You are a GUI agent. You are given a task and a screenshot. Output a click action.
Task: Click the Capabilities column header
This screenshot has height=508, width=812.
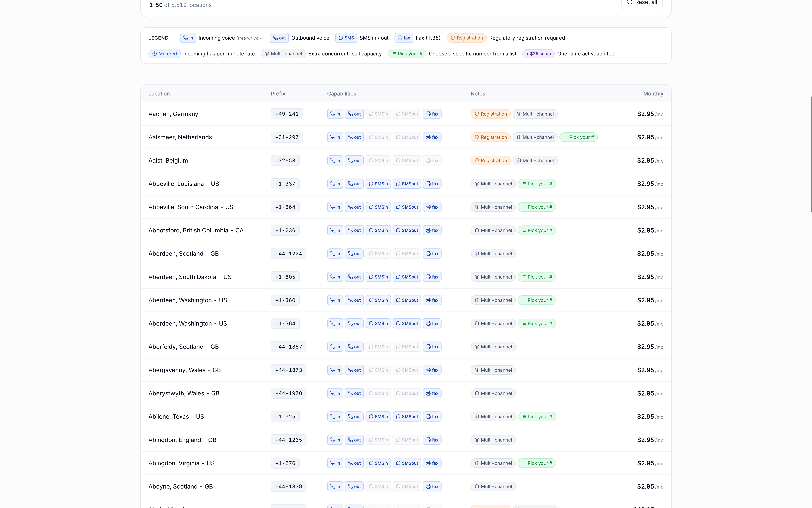coord(342,94)
